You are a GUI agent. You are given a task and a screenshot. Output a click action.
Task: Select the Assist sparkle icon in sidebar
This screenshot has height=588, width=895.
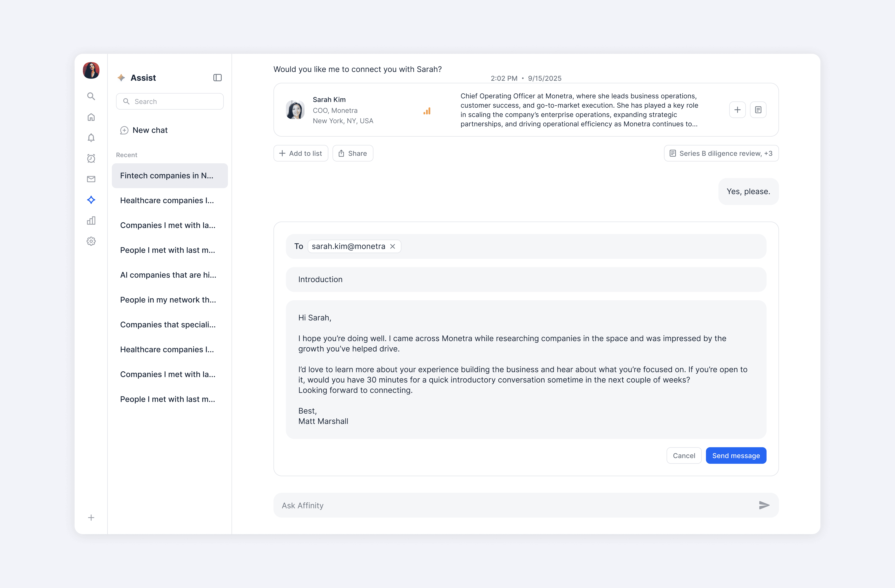click(91, 200)
